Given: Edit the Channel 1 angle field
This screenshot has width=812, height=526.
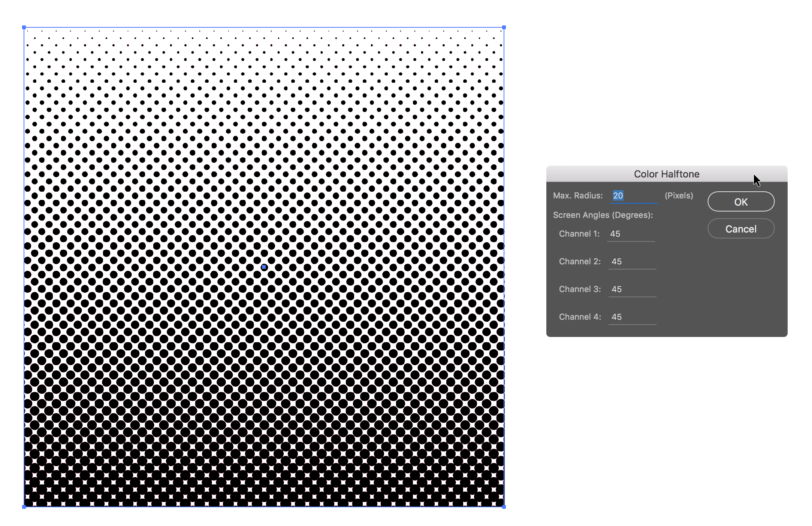Looking at the screenshot, I should [631, 234].
